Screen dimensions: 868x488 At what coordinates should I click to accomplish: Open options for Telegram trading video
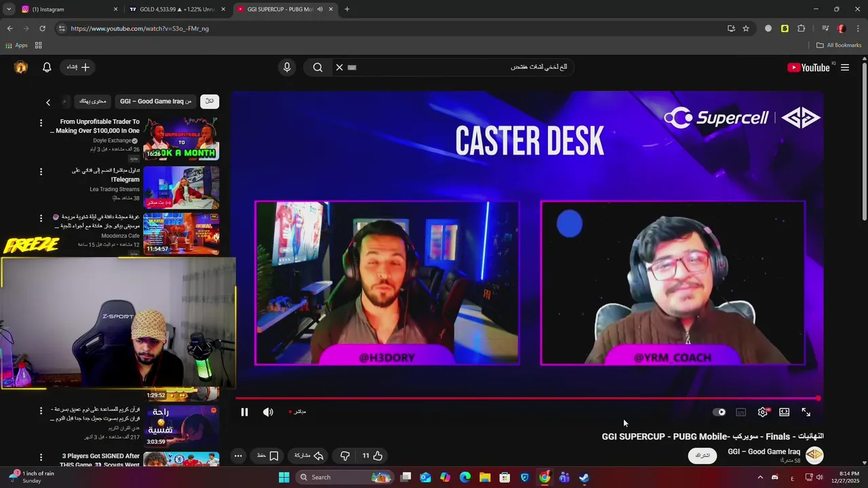click(x=41, y=172)
